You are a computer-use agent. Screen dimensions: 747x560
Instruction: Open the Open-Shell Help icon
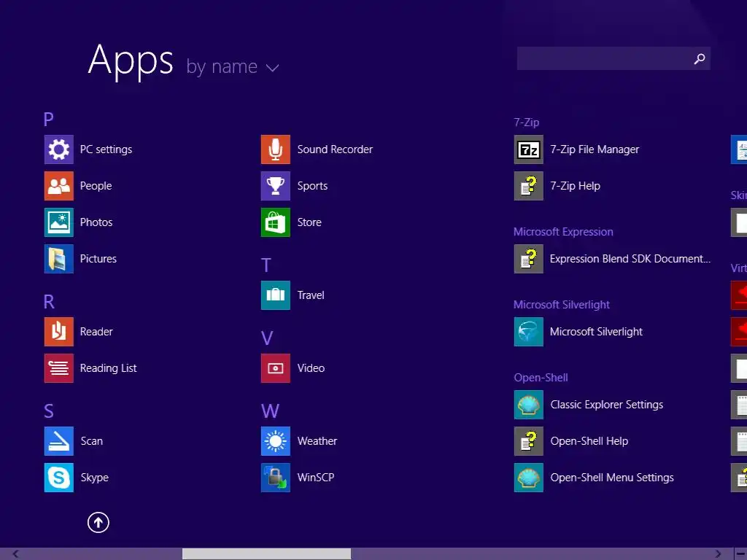pyautogui.click(x=528, y=441)
